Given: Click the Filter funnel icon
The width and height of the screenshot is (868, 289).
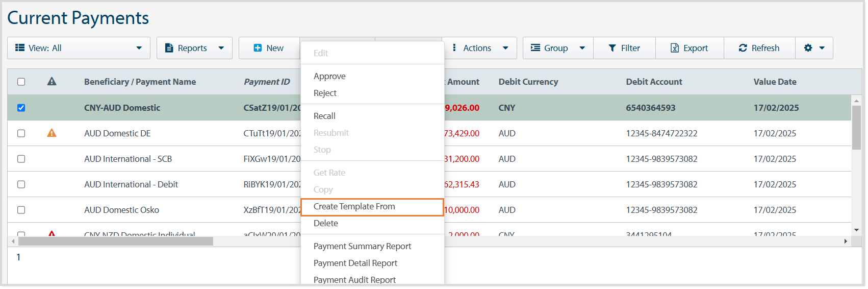Looking at the screenshot, I should [612, 48].
